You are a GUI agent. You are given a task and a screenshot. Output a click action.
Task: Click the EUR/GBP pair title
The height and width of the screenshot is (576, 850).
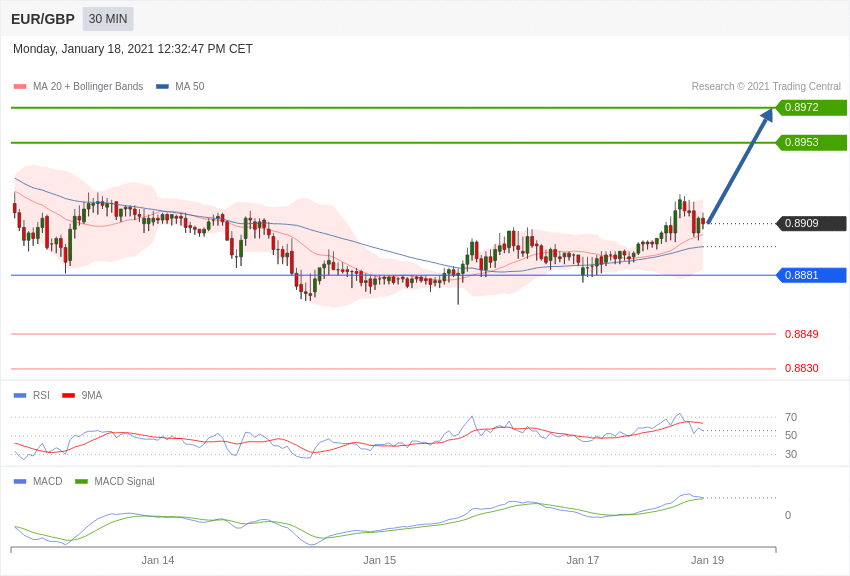pyautogui.click(x=43, y=19)
